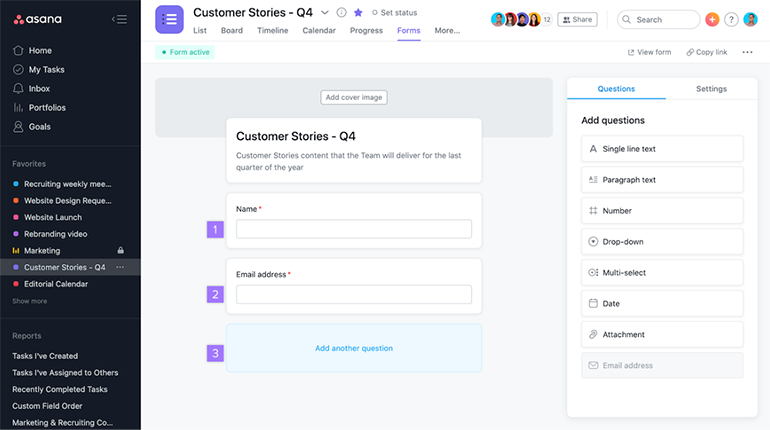Click the Share button

pos(577,19)
